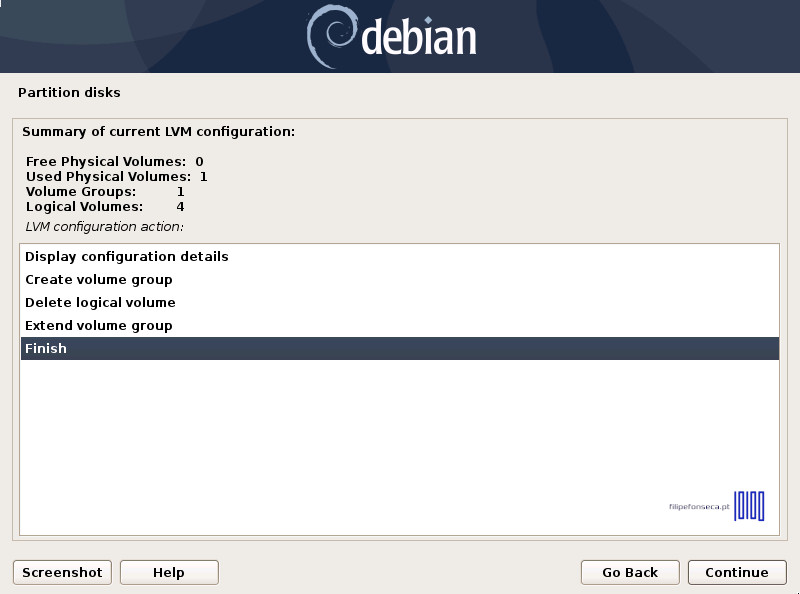The width and height of the screenshot is (800, 594).
Task: Click the debian wordmark in the banner
Action: pyautogui.click(x=418, y=38)
